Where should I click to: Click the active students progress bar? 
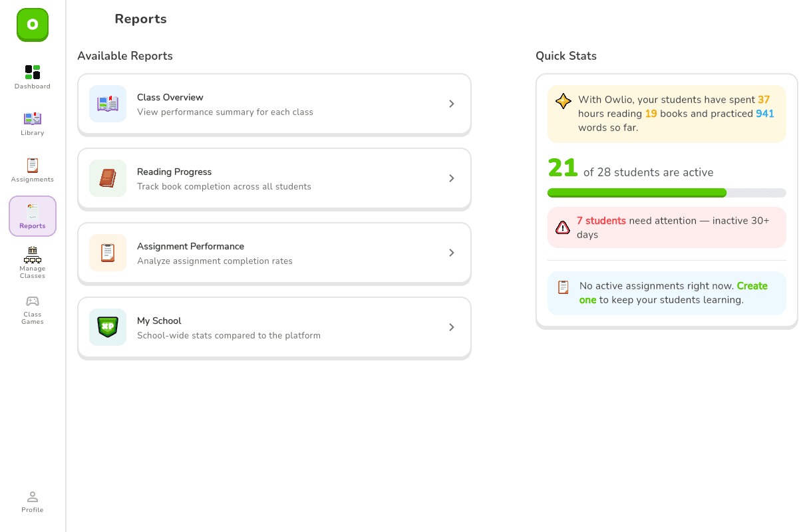[667, 193]
